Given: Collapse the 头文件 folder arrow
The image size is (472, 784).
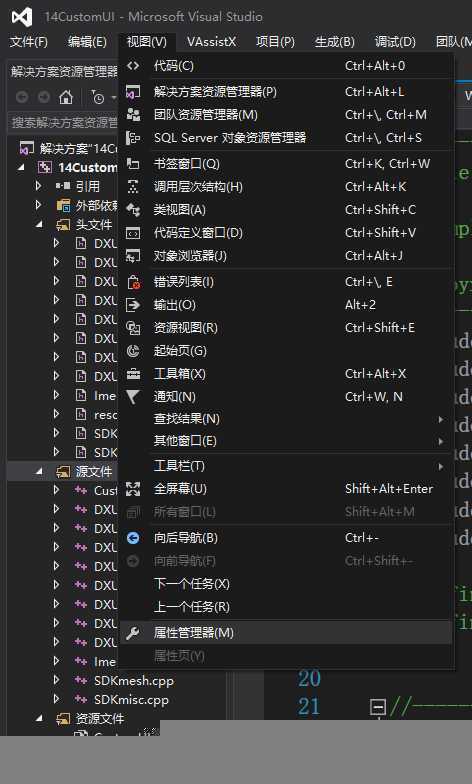Looking at the screenshot, I should point(39,224).
